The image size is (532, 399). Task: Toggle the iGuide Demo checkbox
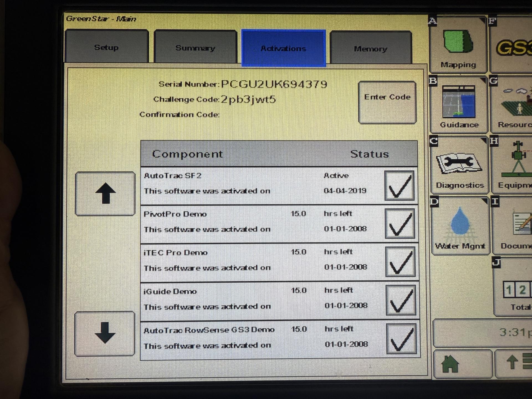(401, 300)
